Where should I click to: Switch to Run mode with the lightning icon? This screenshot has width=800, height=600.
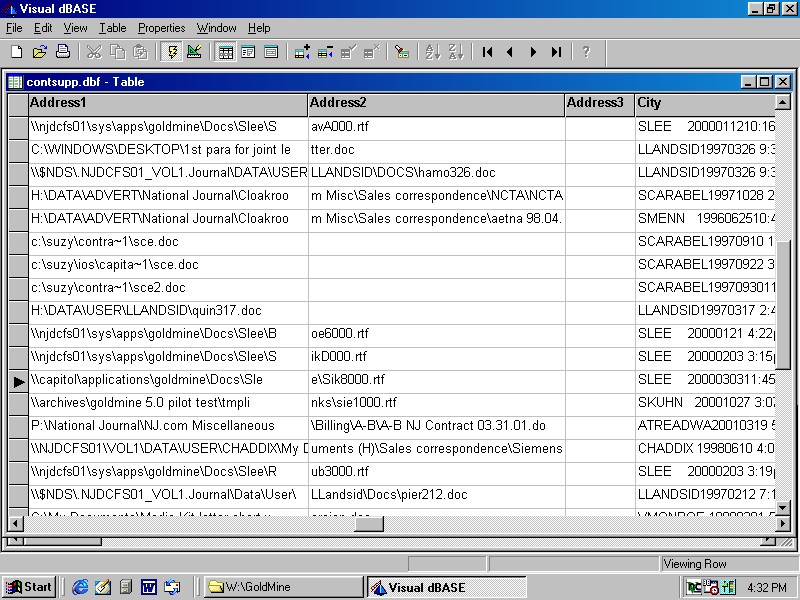pyautogui.click(x=171, y=52)
